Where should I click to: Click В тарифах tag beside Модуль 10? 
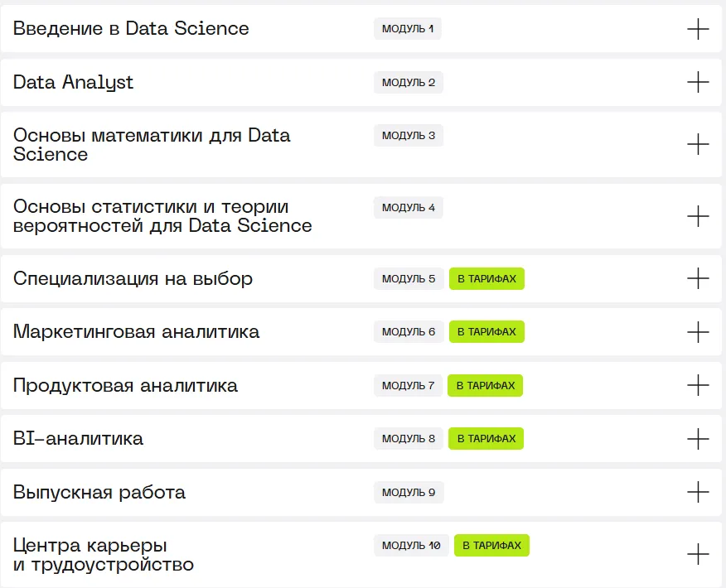click(x=491, y=546)
